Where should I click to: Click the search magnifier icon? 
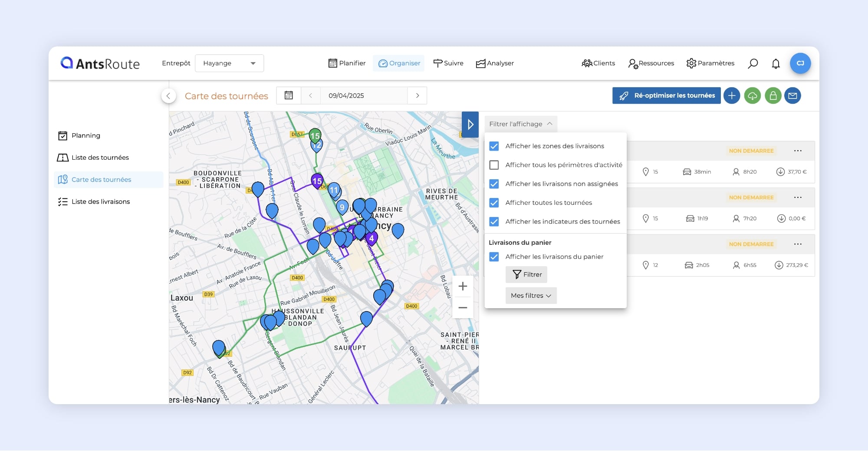[x=753, y=63]
